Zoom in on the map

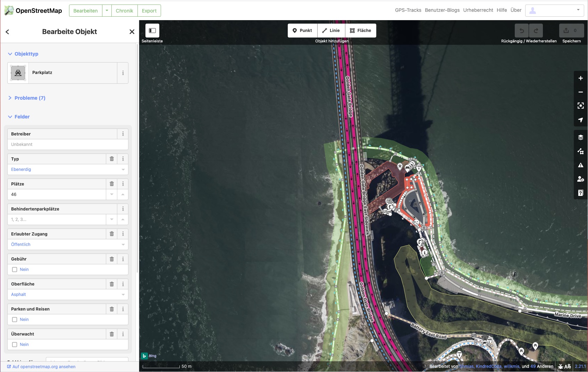pyautogui.click(x=581, y=78)
